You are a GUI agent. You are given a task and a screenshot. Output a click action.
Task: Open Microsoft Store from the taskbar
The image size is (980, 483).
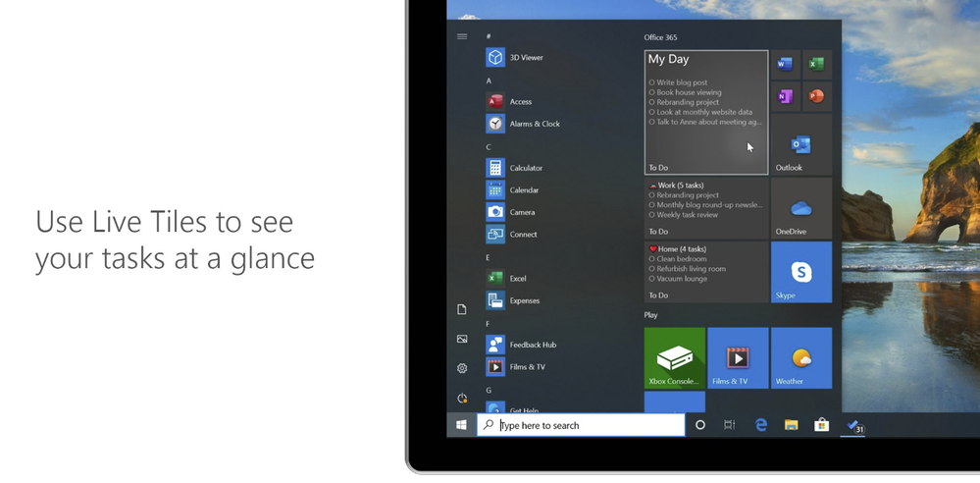click(x=822, y=425)
